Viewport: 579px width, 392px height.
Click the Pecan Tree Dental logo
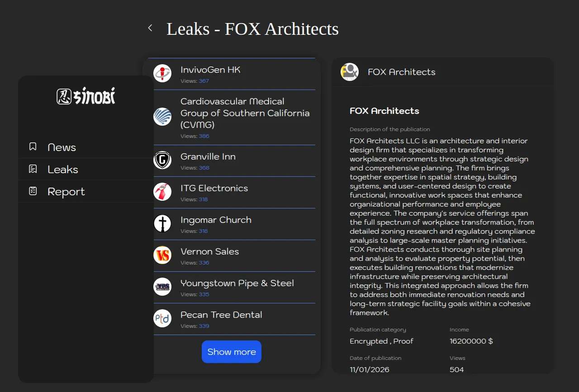[162, 318]
